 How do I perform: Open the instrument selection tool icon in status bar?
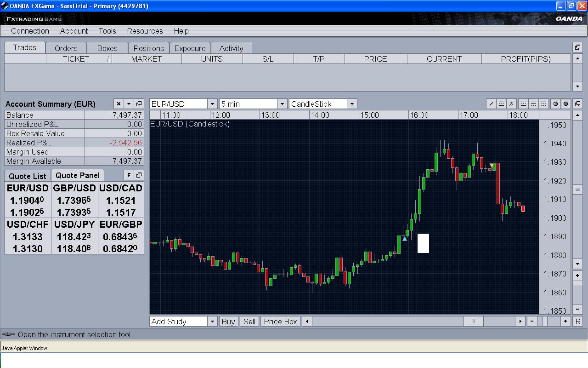coord(8,334)
